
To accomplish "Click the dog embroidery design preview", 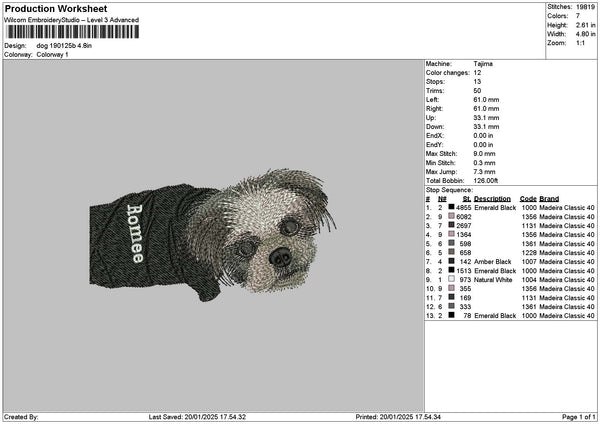I will [213, 235].
